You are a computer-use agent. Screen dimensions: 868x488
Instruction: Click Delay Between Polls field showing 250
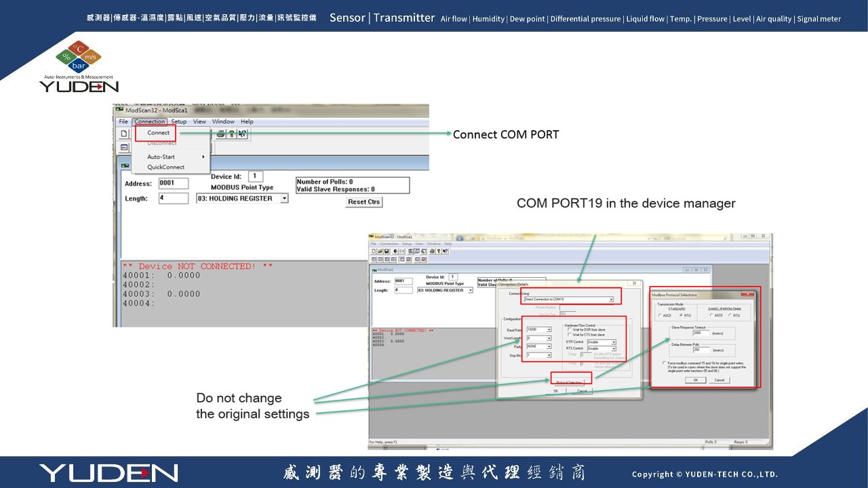click(701, 350)
